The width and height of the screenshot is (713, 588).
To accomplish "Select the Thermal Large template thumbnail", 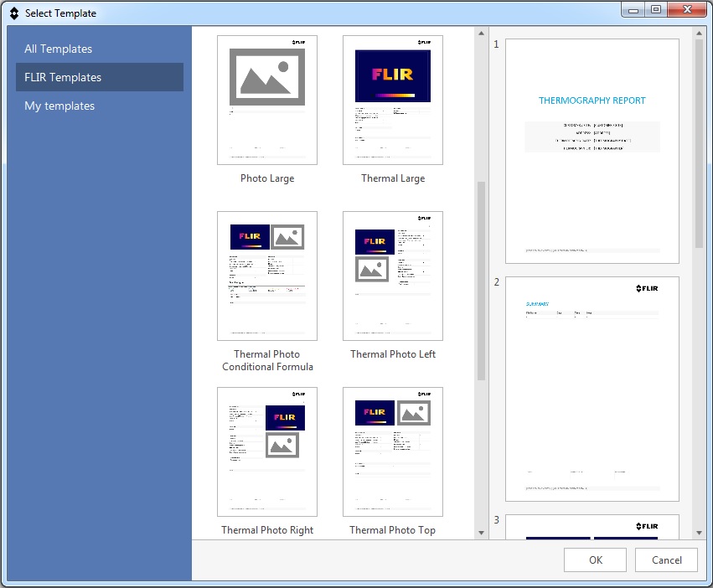I will tap(392, 100).
